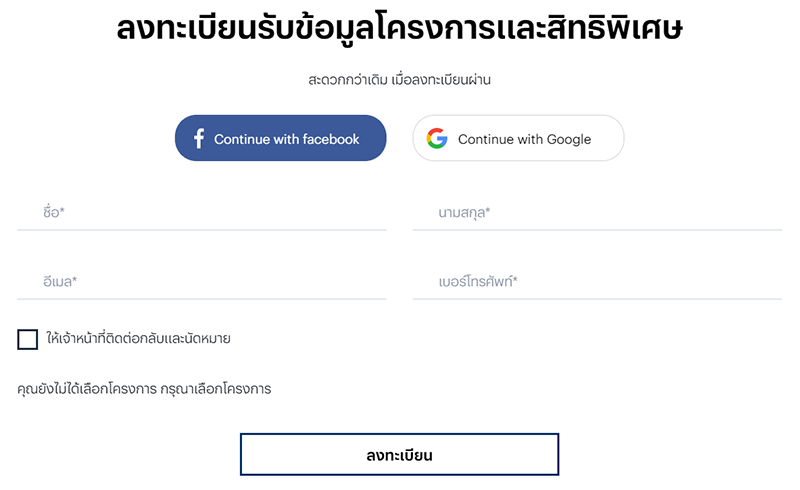
Task: Click the ให้เจ้าหน้าที่ติดต่อกลับและนัดหมาย checkbox label text
Action: coord(139,339)
